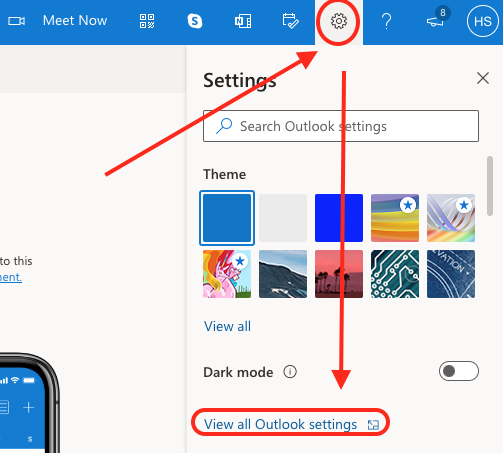Click the settings panel scrollbar
The height and width of the screenshot is (453, 503).
(x=490, y=186)
